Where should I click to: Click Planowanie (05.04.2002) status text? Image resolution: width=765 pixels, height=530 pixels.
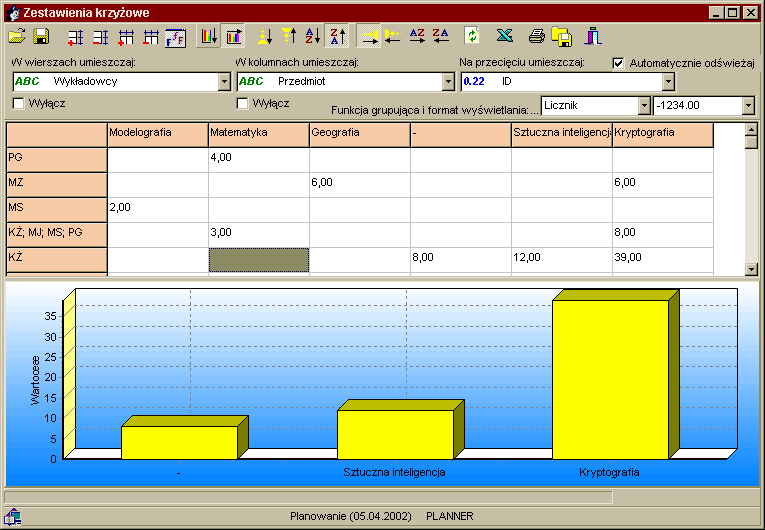pos(350,516)
